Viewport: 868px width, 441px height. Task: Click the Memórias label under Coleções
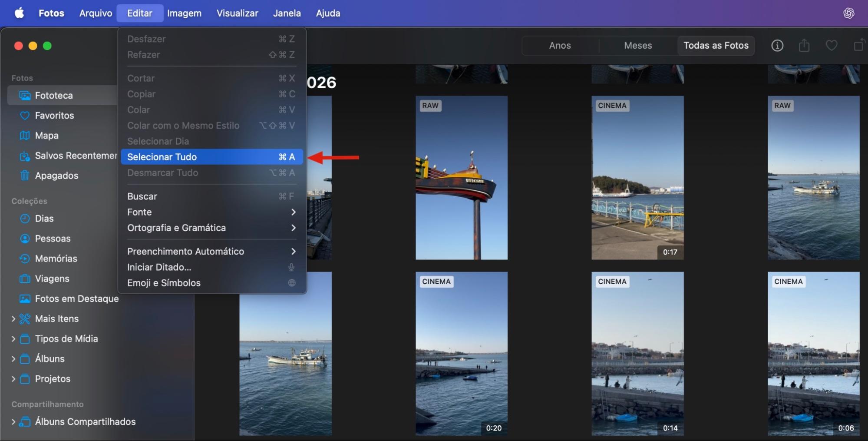pyautogui.click(x=56, y=259)
